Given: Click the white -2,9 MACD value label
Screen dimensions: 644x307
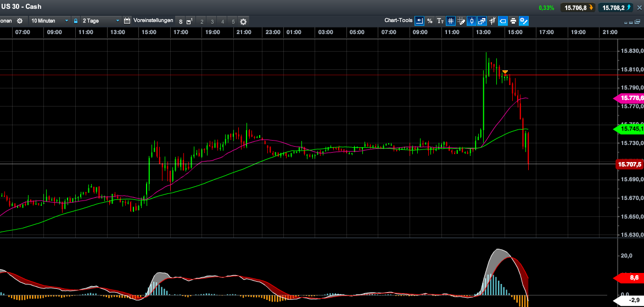Looking at the screenshot, I should point(629,302).
